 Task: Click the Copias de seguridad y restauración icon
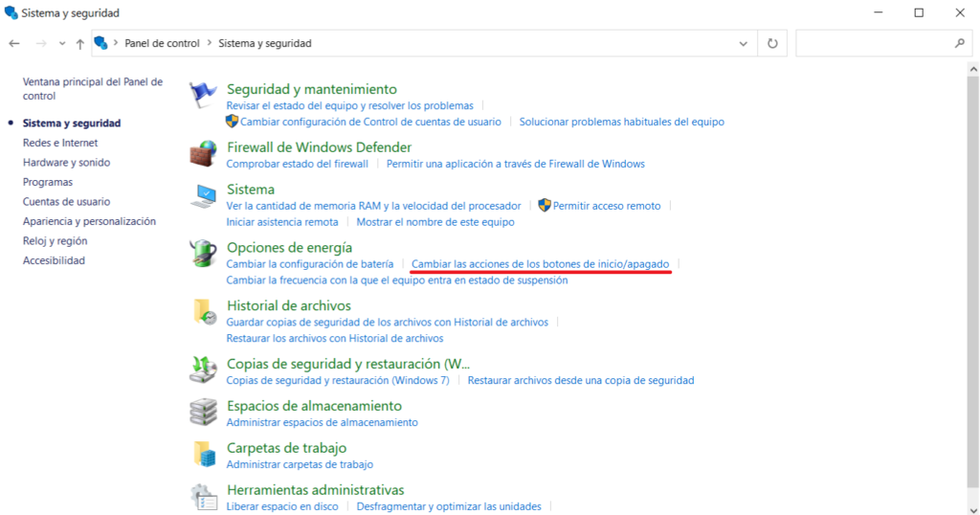203,369
